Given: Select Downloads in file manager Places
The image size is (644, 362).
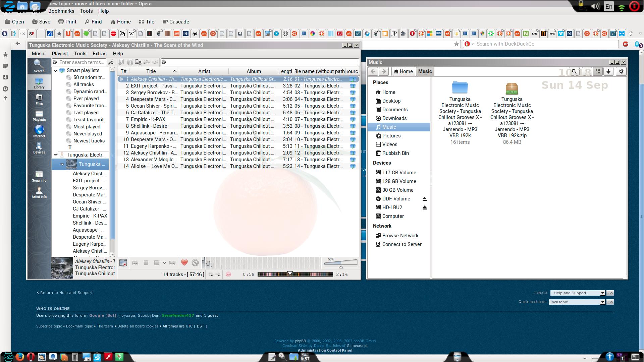Looking at the screenshot, I should 394,118.
